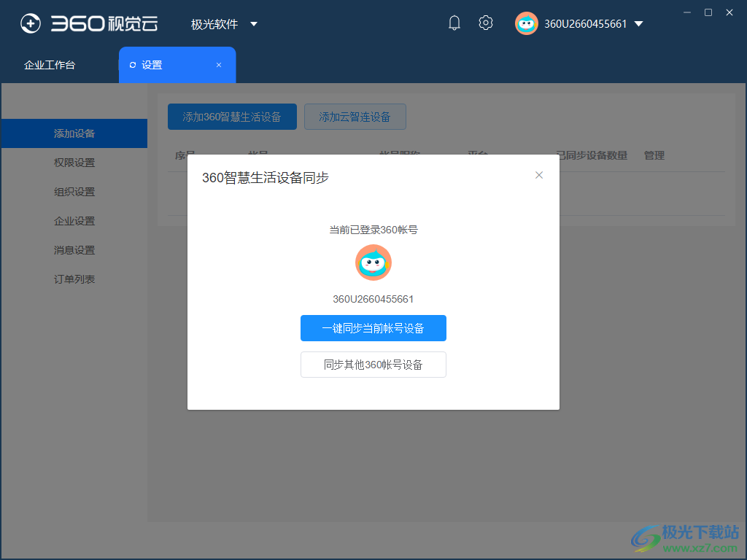This screenshot has width=747, height=560.
Task: Click the 管理 column header
Action: (654, 155)
